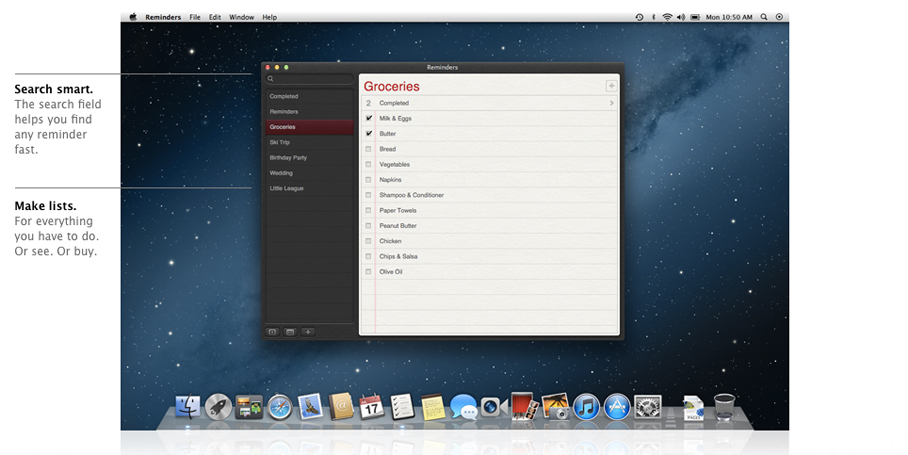Tick the Chicken reminder checkbox
The height and width of the screenshot is (455, 908).
[368, 241]
